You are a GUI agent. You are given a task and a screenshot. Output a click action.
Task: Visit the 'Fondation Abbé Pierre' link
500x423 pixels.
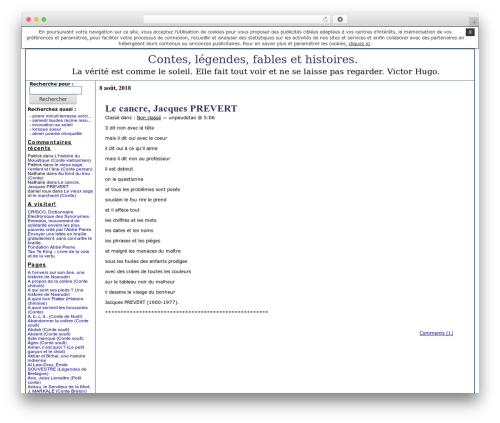[52, 247]
